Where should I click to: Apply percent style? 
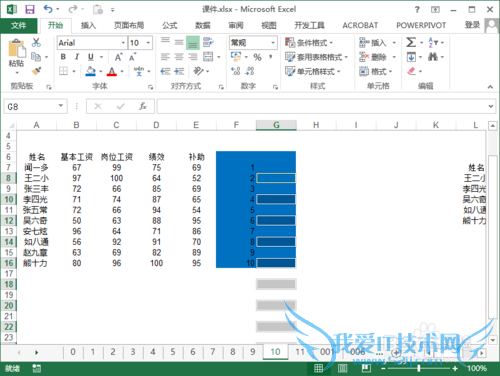tap(257, 57)
